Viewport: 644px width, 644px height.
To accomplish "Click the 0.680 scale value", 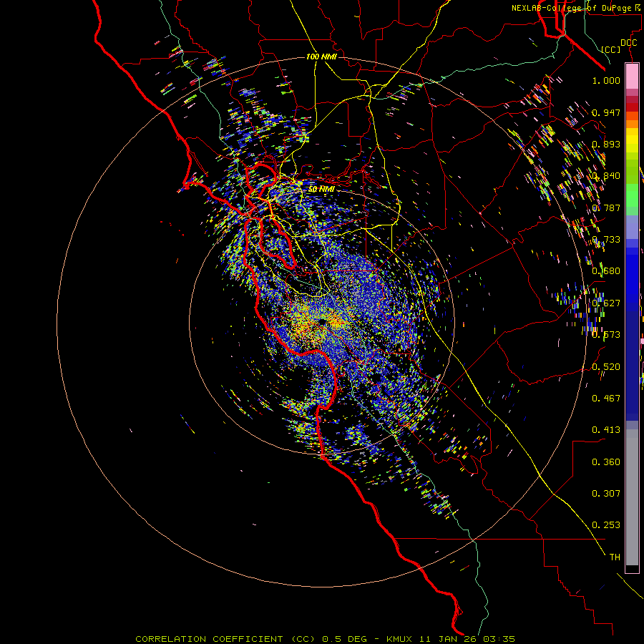I will (x=606, y=271).
